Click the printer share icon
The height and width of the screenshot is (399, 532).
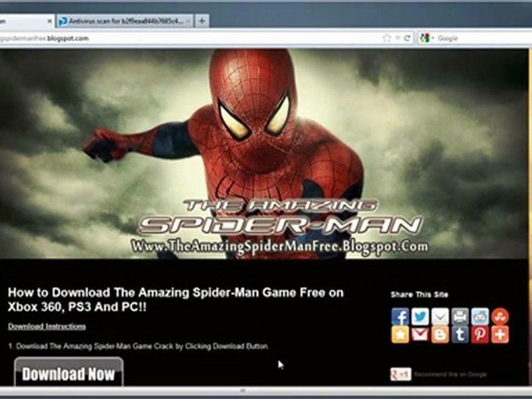tap(460, 316)
